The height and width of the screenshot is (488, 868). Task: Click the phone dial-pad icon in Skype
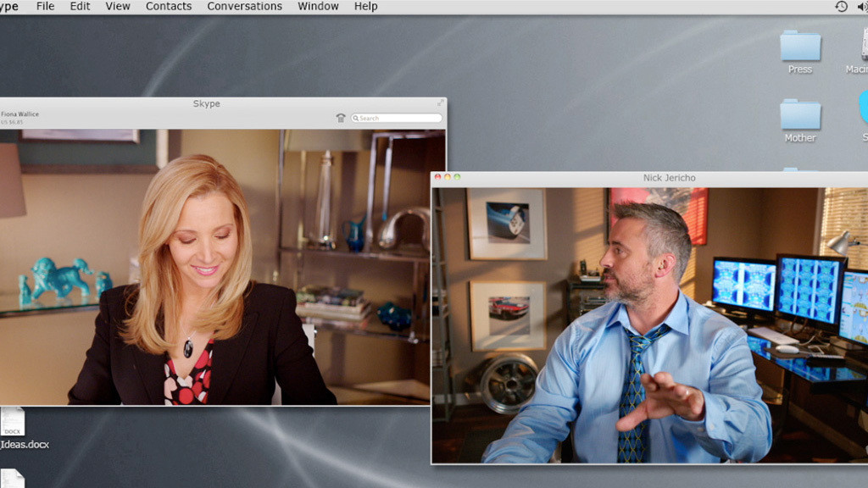tap(341, 119)
